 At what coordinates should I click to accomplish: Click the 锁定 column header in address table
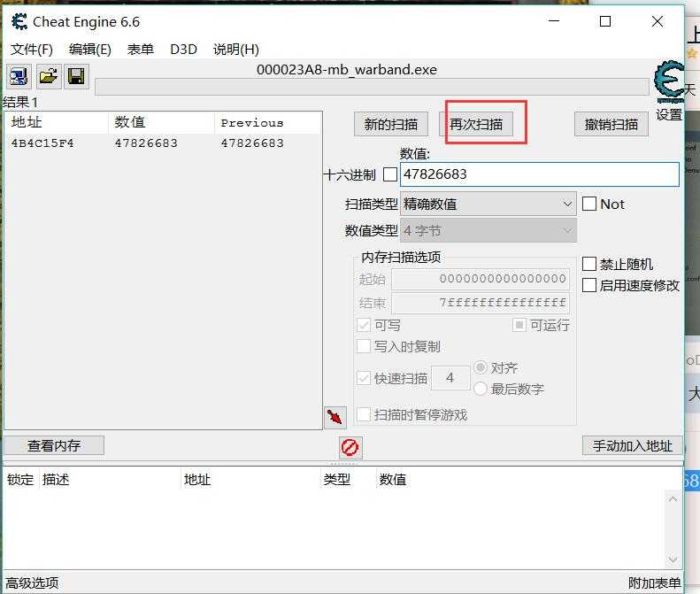click(20, 480)
